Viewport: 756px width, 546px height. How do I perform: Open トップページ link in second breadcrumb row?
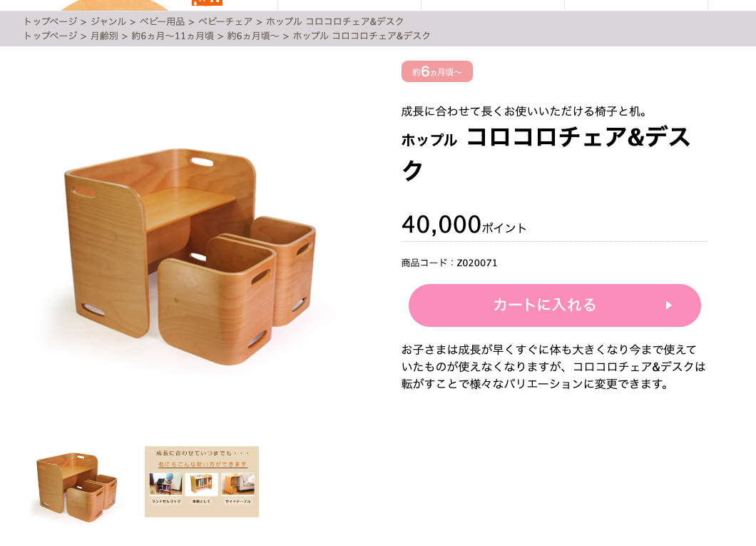50,36
